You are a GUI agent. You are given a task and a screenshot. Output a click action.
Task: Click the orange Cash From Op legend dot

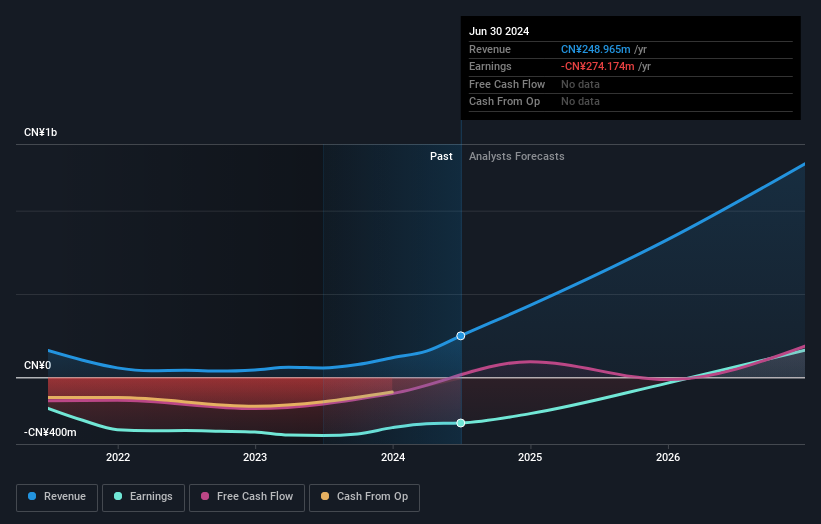pos(325,496)
